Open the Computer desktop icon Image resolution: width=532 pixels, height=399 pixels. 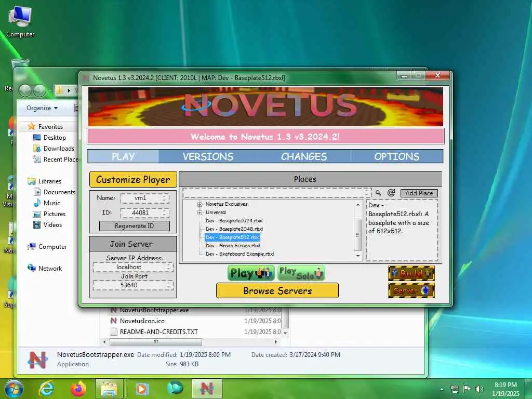coord(20,22)
